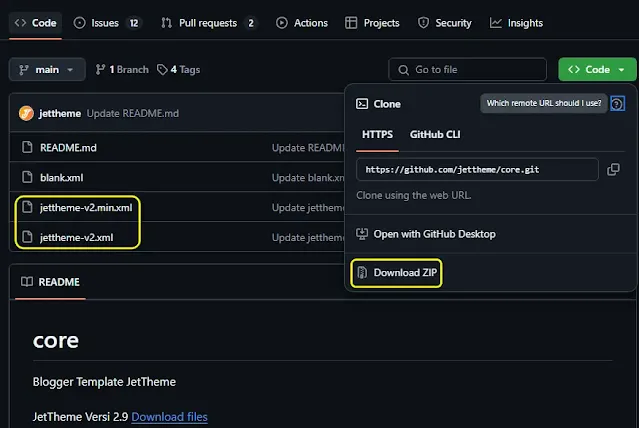View the 4 Tags link

pyautogui.click(x=178, y=70)
